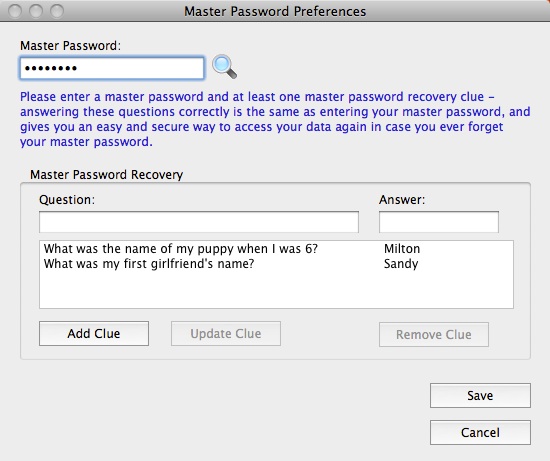This screenshot has height=461, width=550.
Task: Cancel the master password dialog
Action: coord(480,432)
